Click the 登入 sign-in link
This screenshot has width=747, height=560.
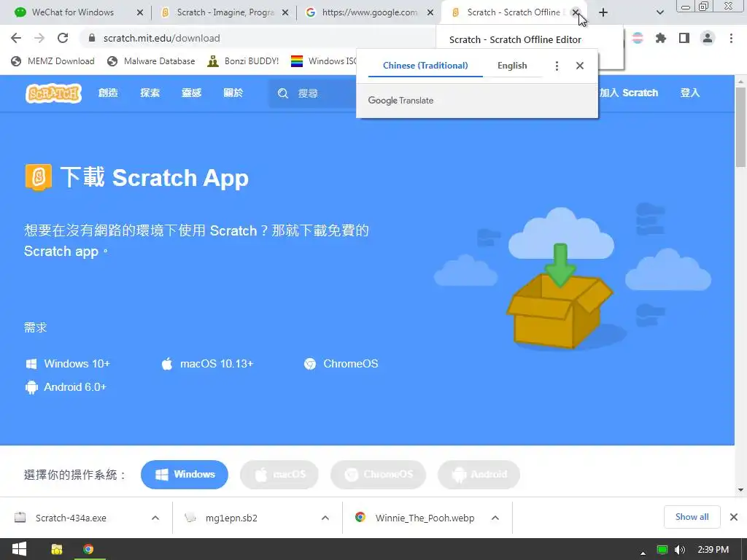(690, 93)
